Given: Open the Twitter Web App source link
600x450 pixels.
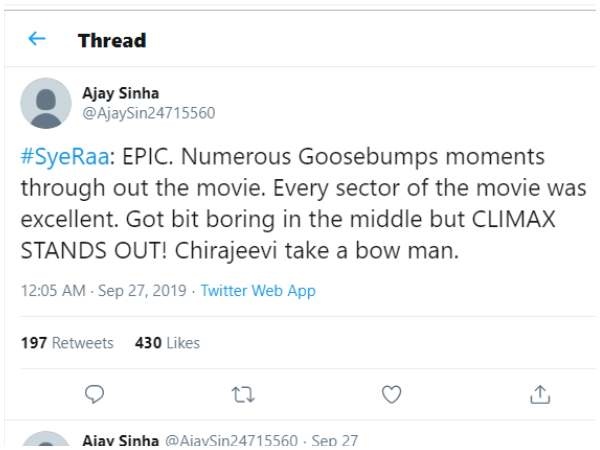Looking at the screenshot, I should [258, 291].
